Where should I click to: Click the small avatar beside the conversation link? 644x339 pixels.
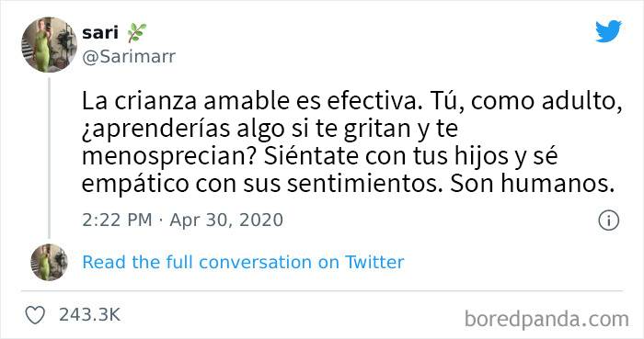pyautogui.click(x=50, y=263)
